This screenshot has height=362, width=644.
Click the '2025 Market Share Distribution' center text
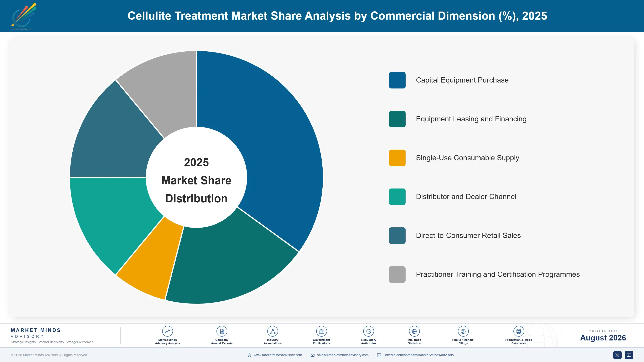(196, 180)
